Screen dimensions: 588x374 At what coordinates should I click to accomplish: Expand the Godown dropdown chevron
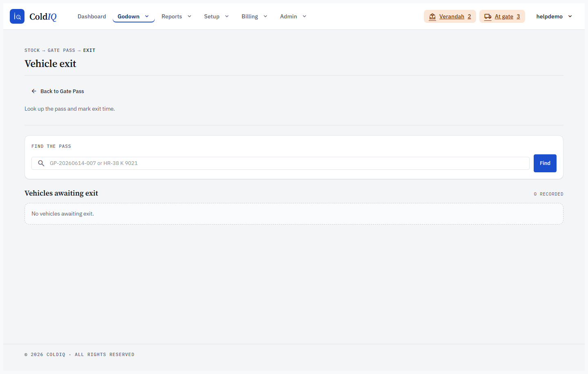click(x=147, y=16)
